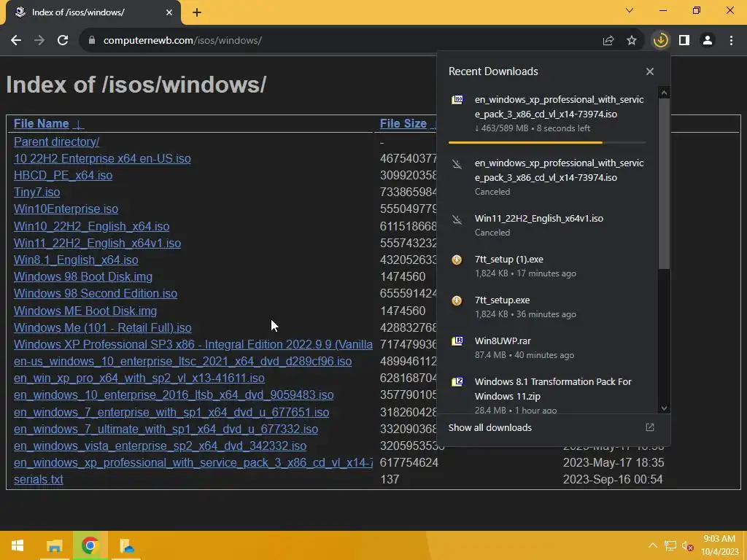The width and height of the screenshot is (747, 560).
Task: Open the serials.txt link
Action: tap(38, 480)
